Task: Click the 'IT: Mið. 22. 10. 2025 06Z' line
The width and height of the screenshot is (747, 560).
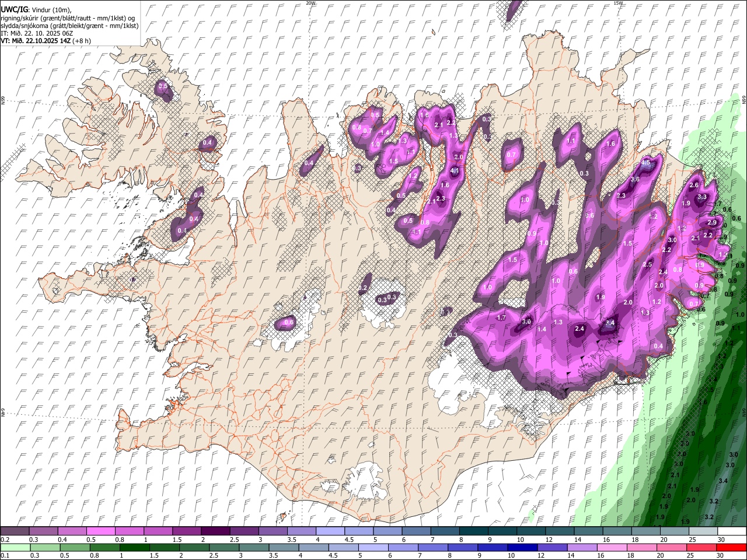Action: pos(37,33)
